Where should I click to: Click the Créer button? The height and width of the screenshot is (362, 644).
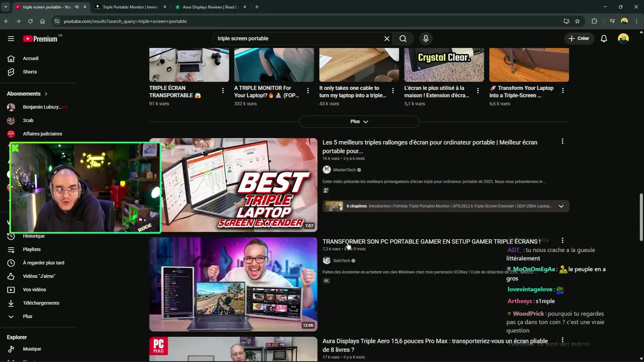point(579,39)
